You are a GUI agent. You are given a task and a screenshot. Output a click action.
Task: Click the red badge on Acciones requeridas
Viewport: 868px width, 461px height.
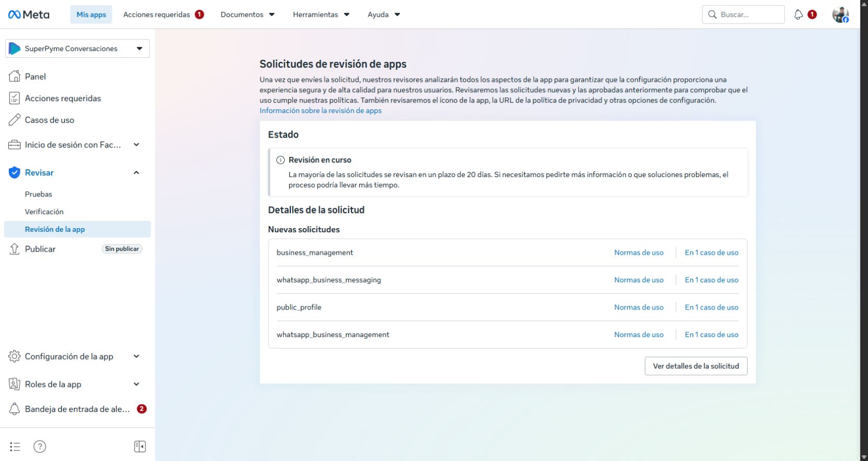pyautogui.click(x=199, y=15)
